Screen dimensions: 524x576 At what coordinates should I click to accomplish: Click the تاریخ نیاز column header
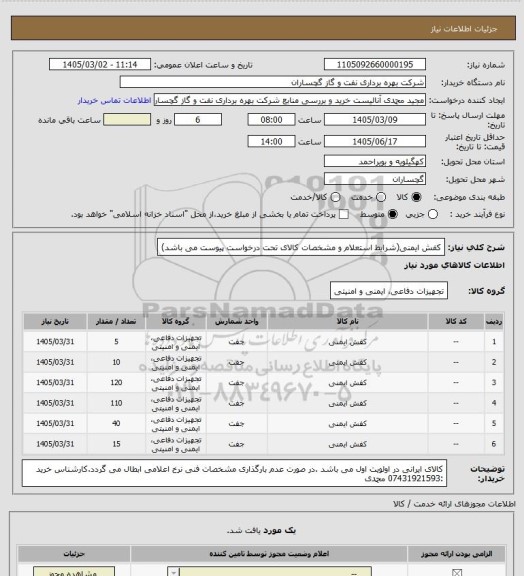coord(55,321)
